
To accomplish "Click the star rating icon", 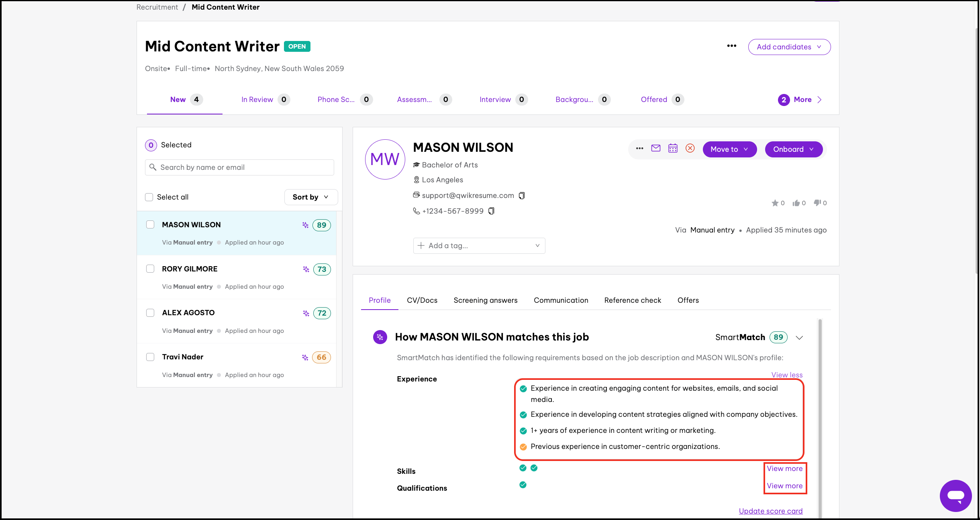I will coord(775,203).
